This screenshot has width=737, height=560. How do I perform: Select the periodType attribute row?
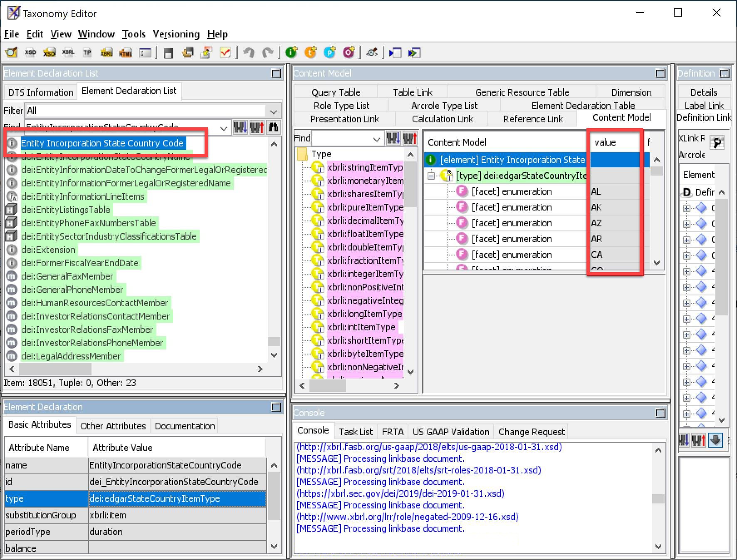tap(136, 532)
